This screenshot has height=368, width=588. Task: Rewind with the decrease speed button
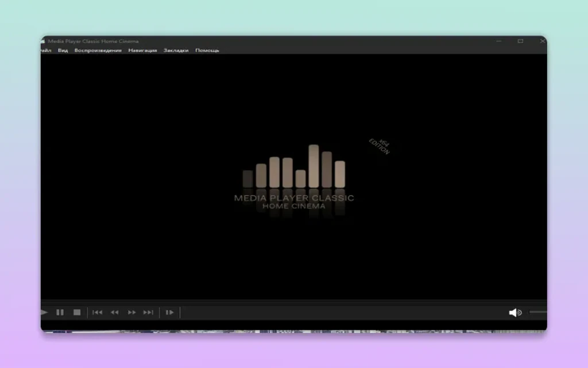pyautogui.click(x=115, y=312)
